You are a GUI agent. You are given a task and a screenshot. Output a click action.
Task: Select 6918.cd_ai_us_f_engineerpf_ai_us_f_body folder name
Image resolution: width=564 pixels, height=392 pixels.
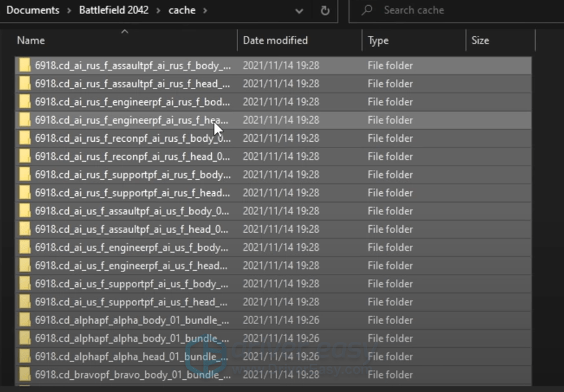tap(132, 248)
